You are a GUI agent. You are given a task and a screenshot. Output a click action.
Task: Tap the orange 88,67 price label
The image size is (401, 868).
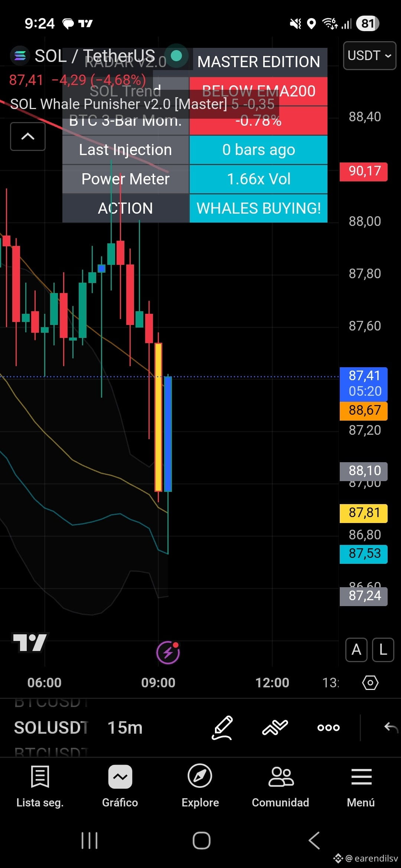pyautogui.click(x=363, y=411)
